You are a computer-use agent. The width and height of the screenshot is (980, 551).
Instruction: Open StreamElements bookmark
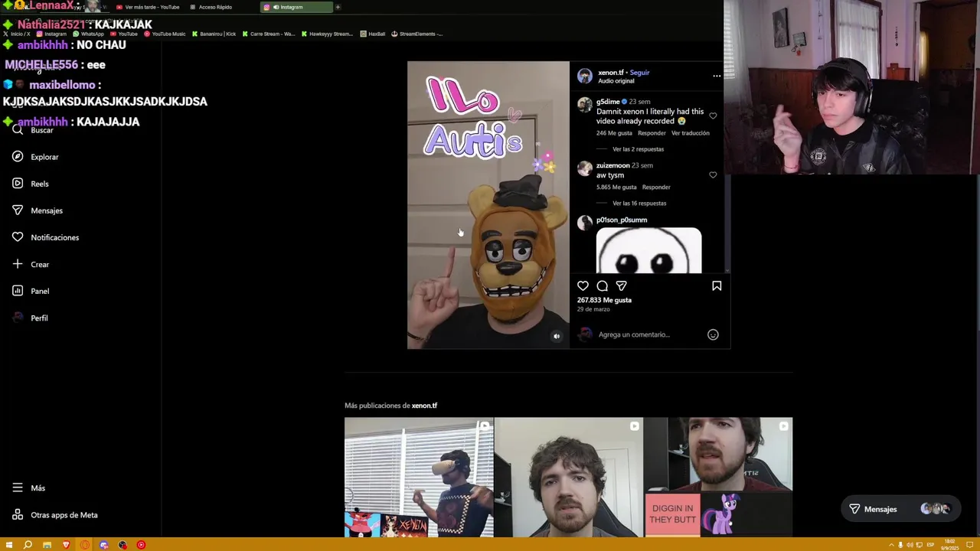pyautogui.click(x=417, y=34)
